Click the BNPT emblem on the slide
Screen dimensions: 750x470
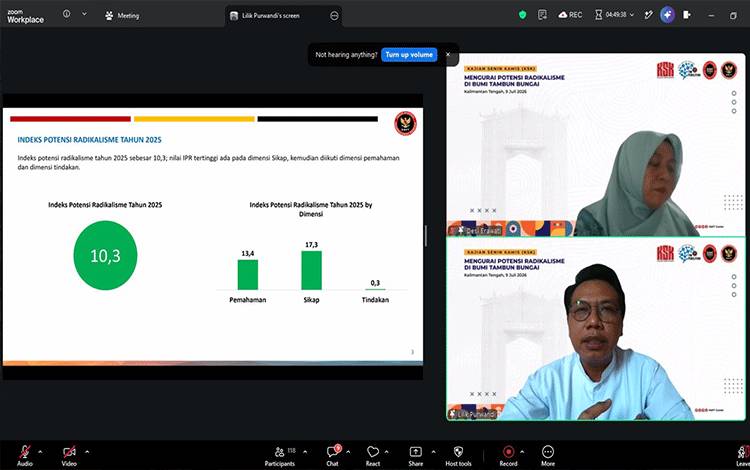click(405, 123)
